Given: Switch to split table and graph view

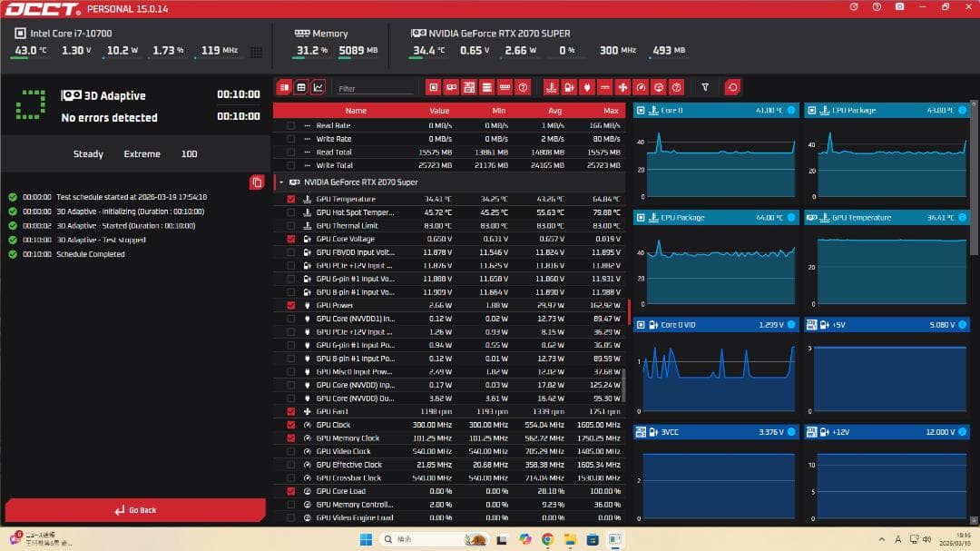Looking at the screenshot, I should point(284,87).
